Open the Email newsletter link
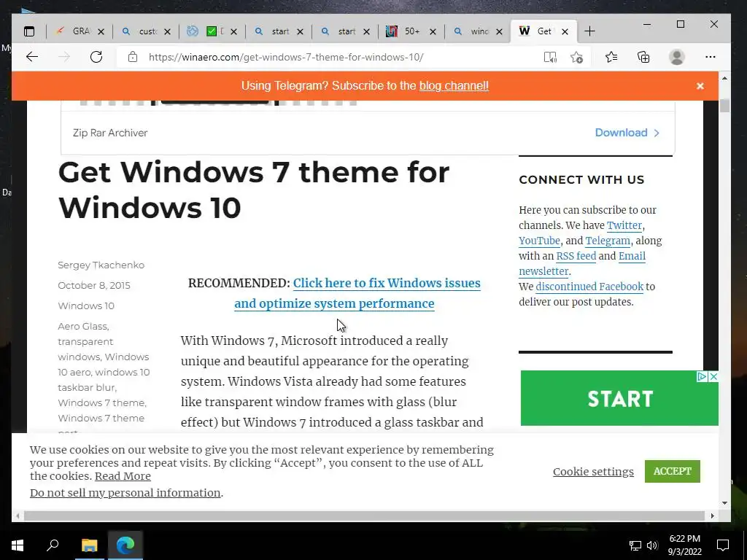The image size is (747, 560). coord(632,256)
